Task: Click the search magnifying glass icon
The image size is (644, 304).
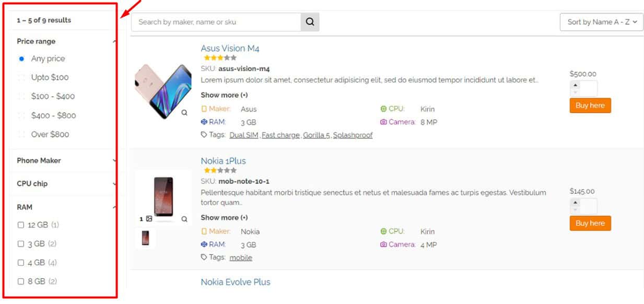Action: [x=309, y=22]
